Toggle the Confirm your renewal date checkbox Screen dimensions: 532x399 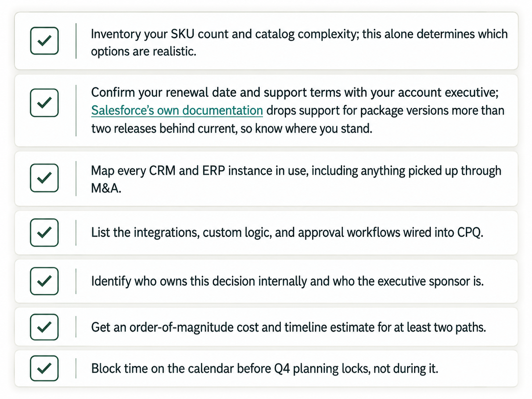coord(44,103)
